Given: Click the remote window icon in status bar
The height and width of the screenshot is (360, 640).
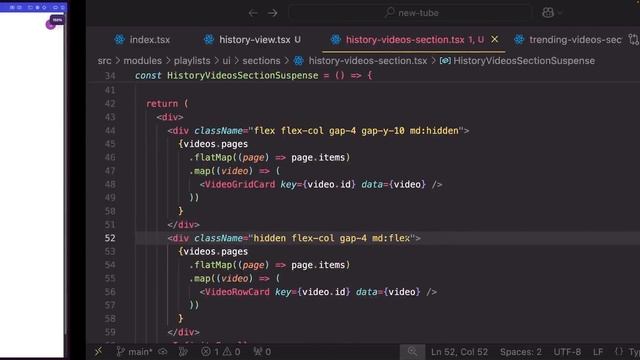Looking at the screenshot, I should [98, 351].
